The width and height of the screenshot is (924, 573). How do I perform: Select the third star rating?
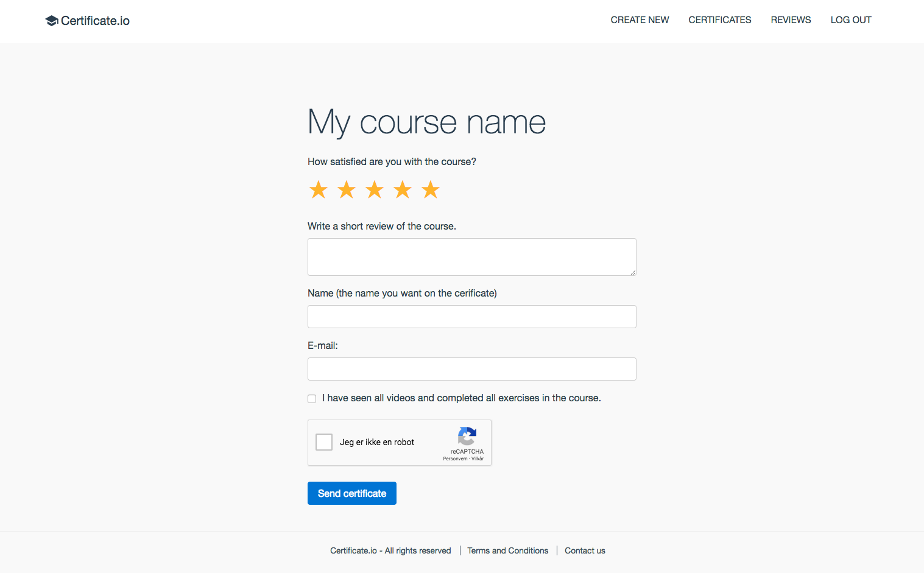[374, 189]
